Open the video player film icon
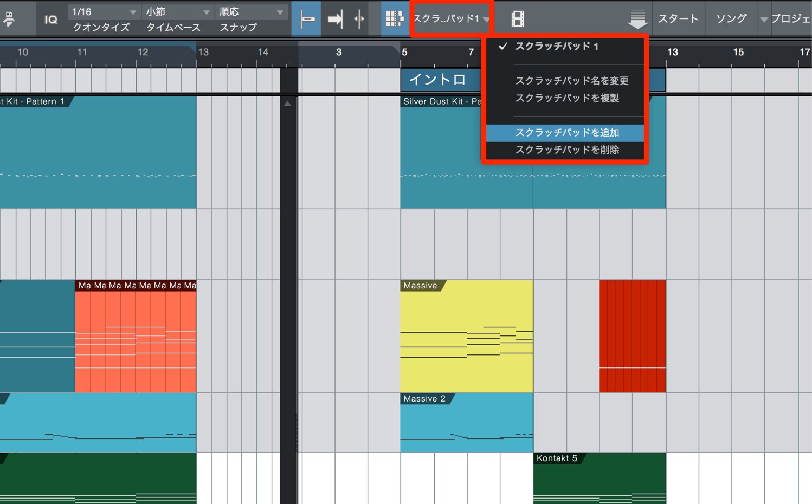812x504 pixels. 518,20
